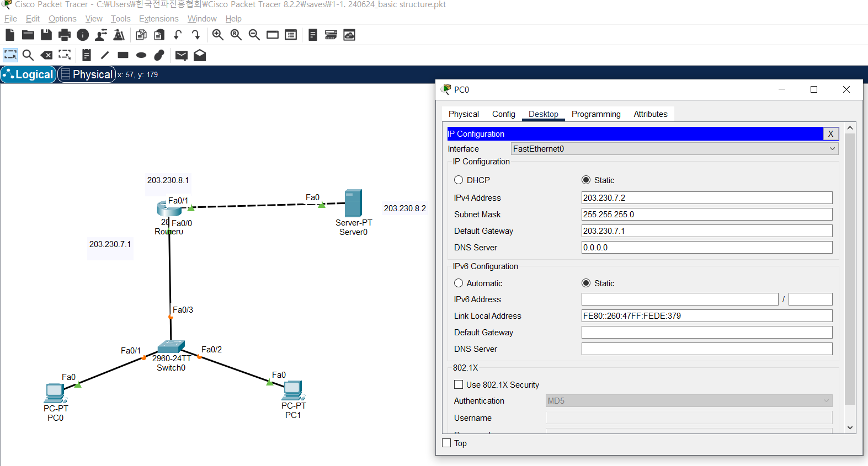Select the Draw Ellipse tool
Image resolution: width=868 pixels, height=466 pixels.
point(141,55)
